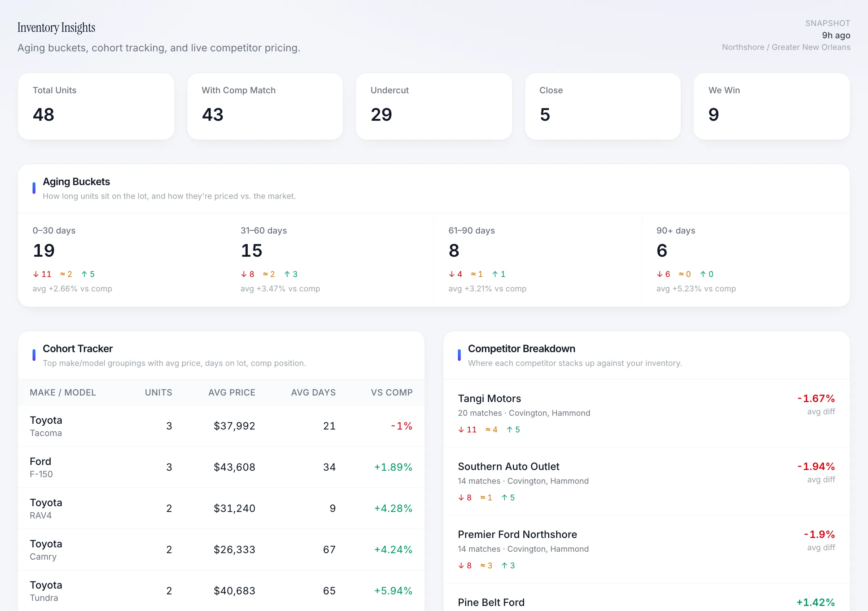Sort by VS COMP column header

coord(392,392)
